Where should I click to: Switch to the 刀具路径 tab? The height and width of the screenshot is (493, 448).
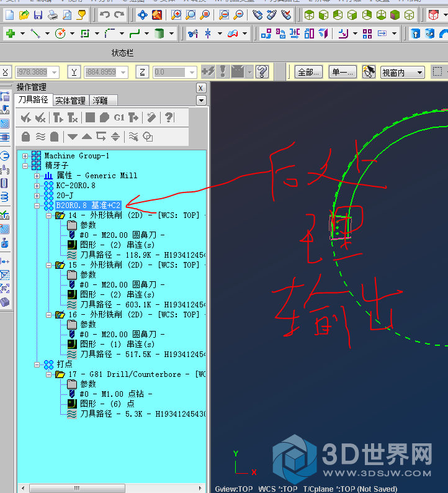[34, 100]
